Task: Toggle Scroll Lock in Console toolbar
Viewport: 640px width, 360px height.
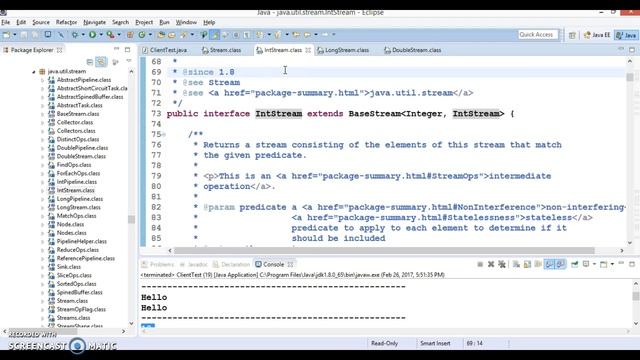Action: pyautogui.click(x=527, y=264)
